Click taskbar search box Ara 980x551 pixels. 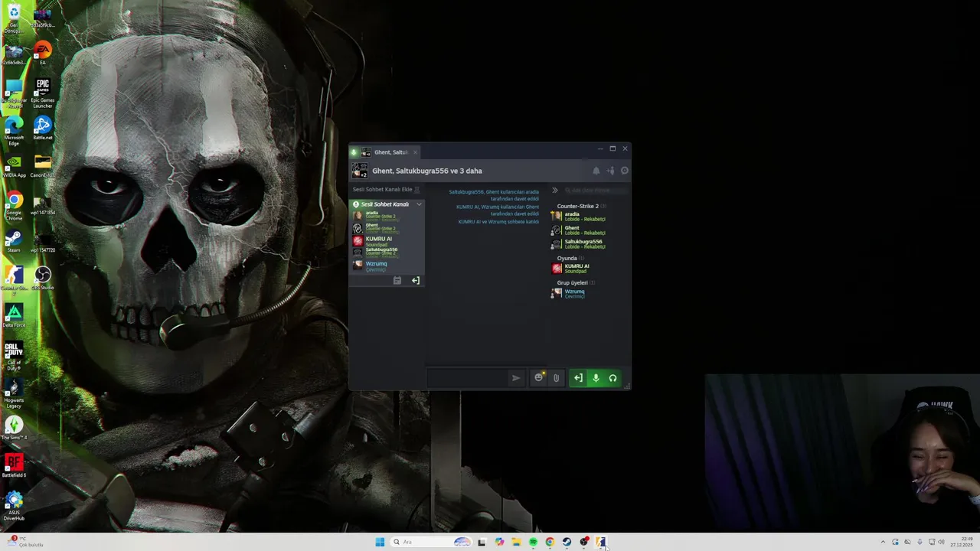[430, 542]
